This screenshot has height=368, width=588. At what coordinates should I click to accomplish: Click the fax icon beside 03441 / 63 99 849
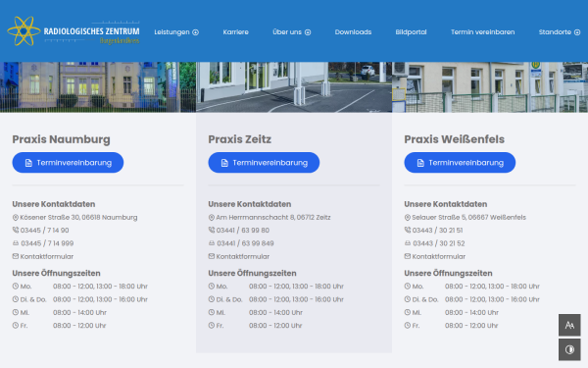pyautogui.click(x=212, y=243)
